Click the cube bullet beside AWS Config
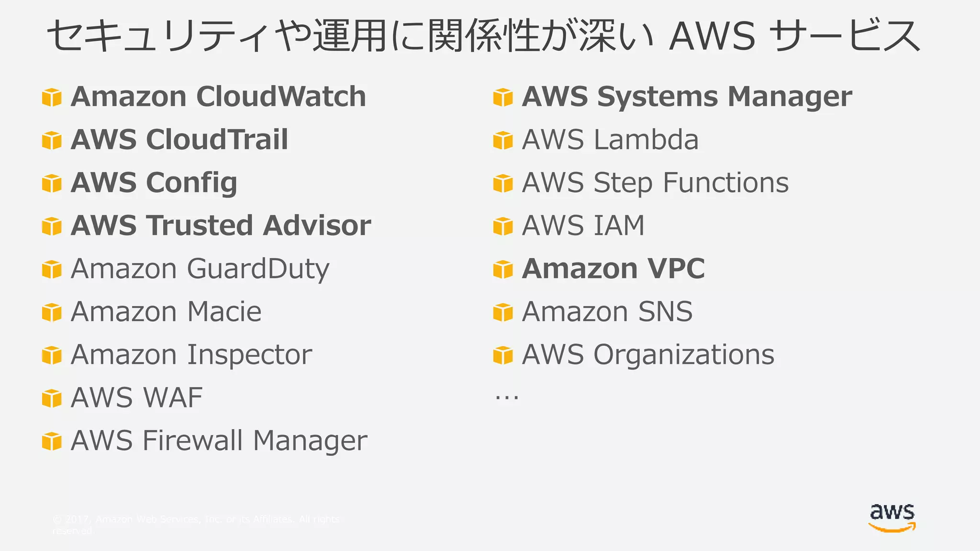 [52, 183]
